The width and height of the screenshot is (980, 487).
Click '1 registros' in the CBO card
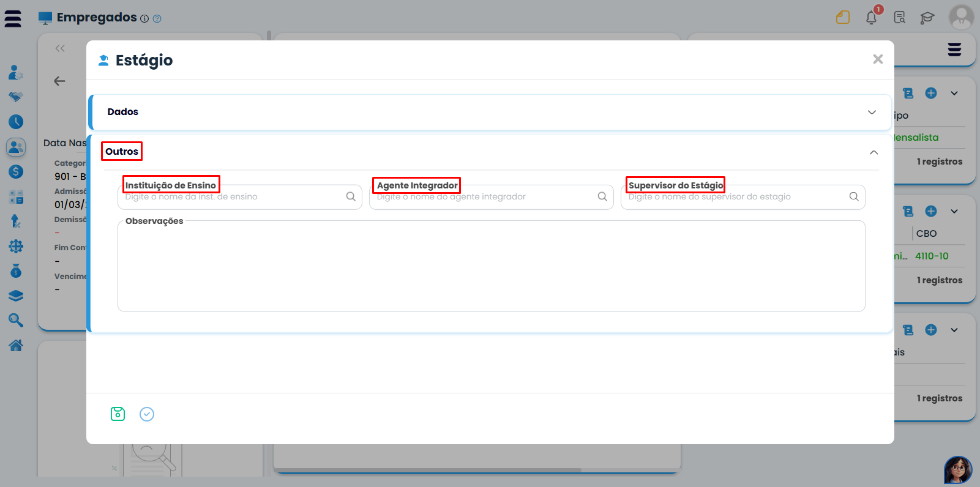click(x=940, y=280)
